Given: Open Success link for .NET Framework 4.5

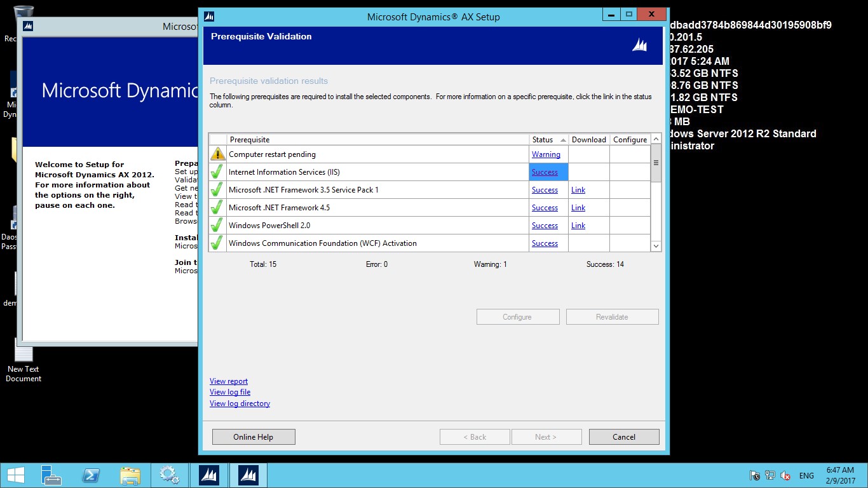Looking at the screenshot, I should pyautogui.click(x=545, y=208).
